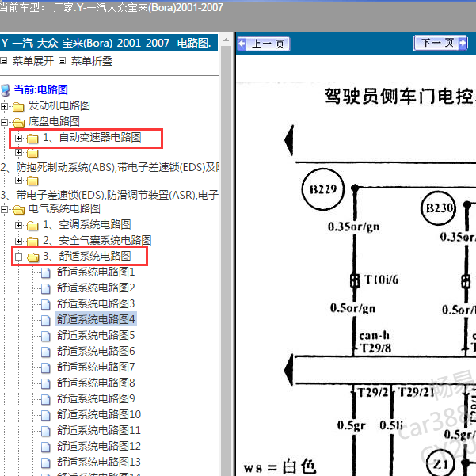Click the page icon of 舒适系统电路图8
The width and height of the screenshot is (476, 476).
(46, 383)
